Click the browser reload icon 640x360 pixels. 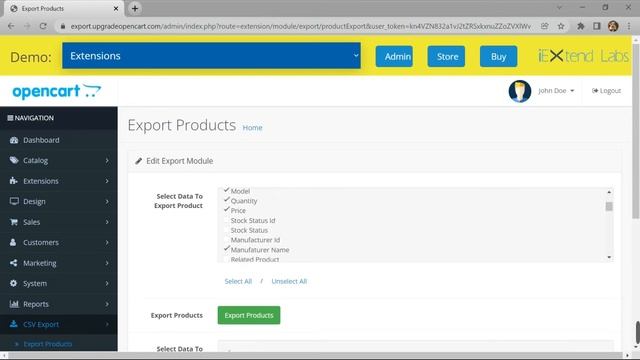click(43, 26)
